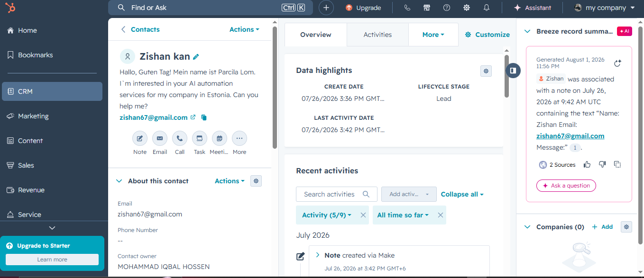
Task: Open the More tab dropdown
Action: [x=433, y=35]
